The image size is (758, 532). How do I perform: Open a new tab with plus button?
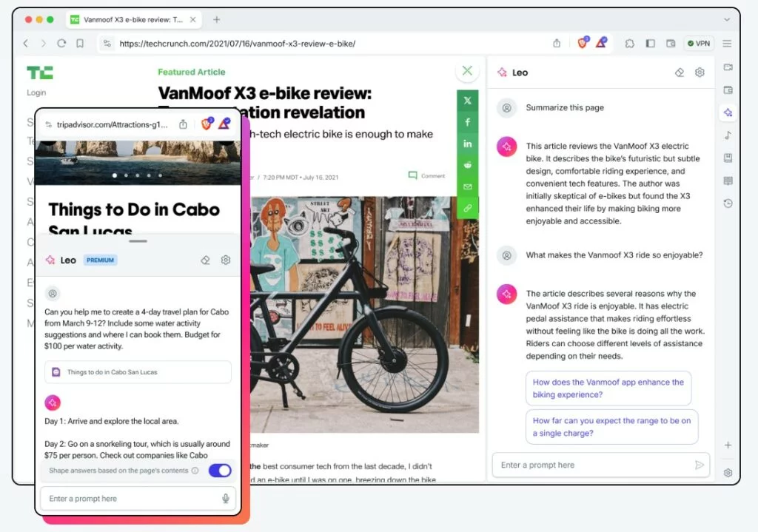(217, 19)
